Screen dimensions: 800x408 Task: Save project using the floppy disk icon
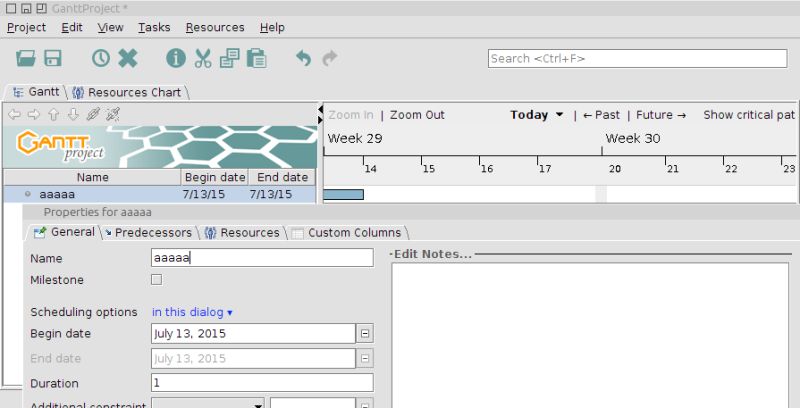pos(53,59)
